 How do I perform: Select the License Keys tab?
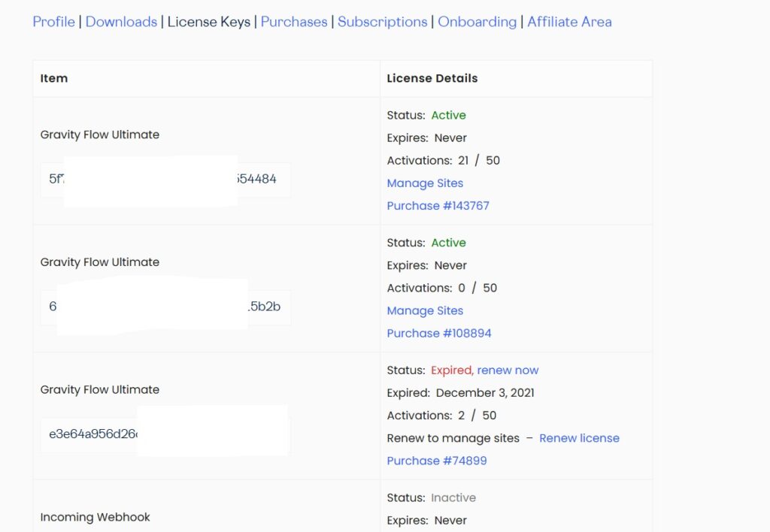[x=208, y=22]
